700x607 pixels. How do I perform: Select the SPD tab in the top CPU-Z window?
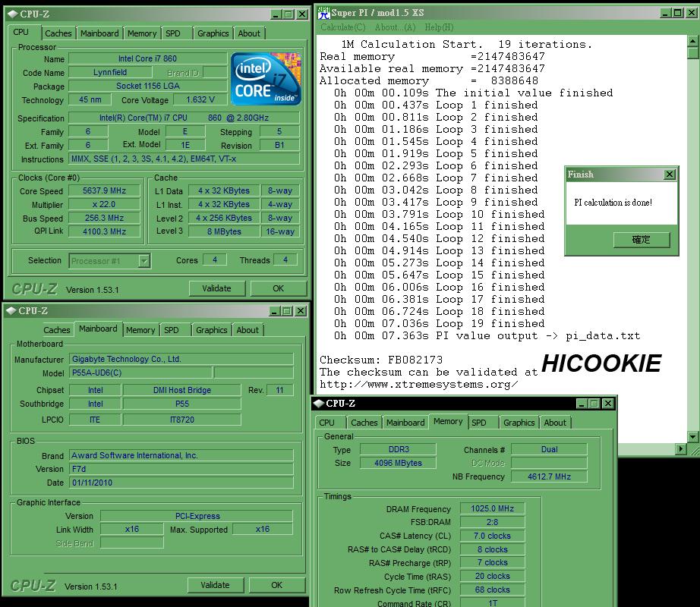[x=173, y=33]
